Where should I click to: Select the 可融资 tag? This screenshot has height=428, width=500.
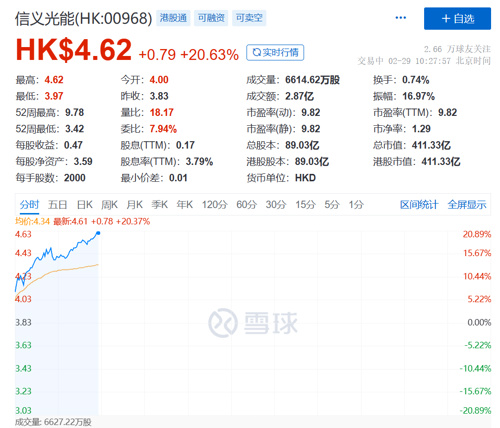tap(211, 18)
